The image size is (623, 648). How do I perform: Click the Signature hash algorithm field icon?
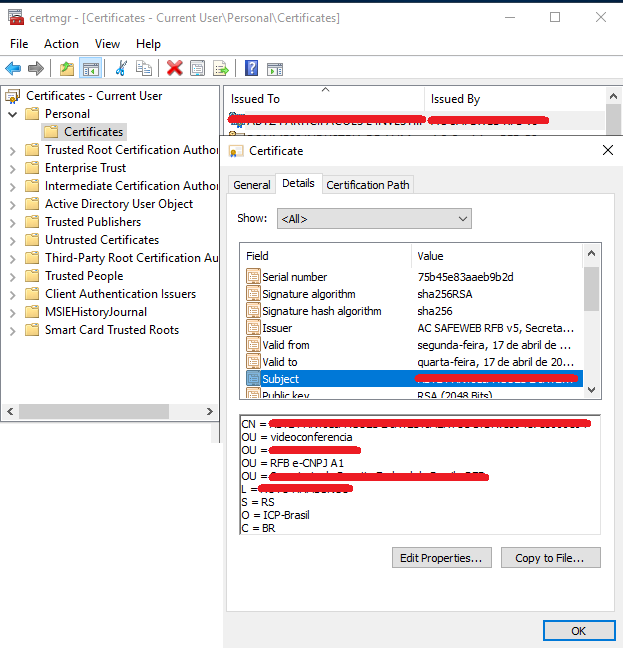[253, 310]
